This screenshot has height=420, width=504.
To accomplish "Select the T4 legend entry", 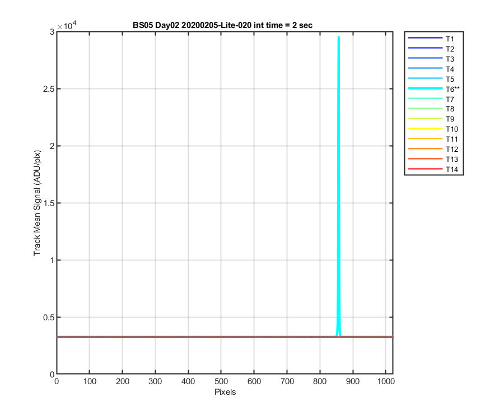I will pos(431,69).
